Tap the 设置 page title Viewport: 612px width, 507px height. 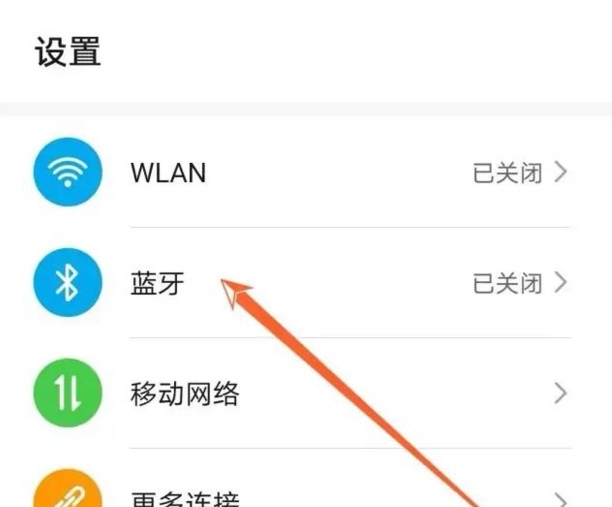click(68, 52)
